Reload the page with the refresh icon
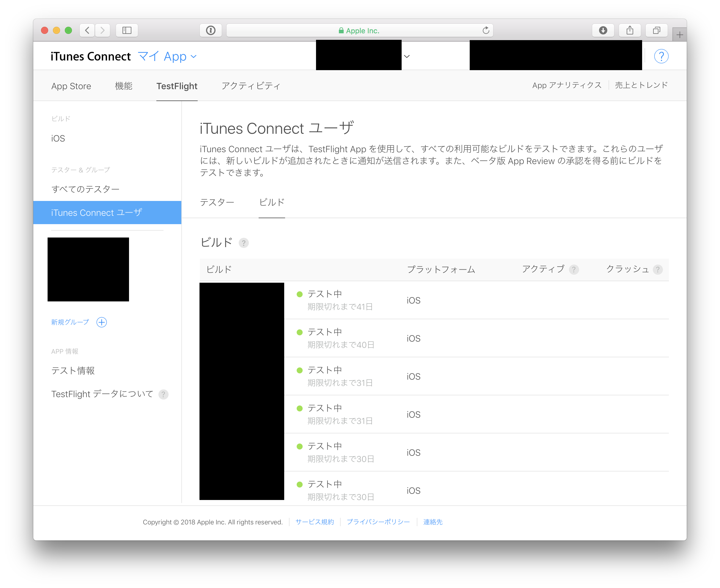 [486, 31]
